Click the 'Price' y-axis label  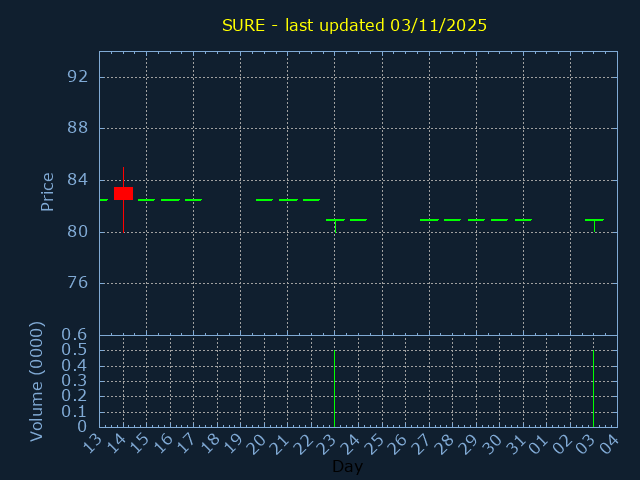[x=47, y=191]
